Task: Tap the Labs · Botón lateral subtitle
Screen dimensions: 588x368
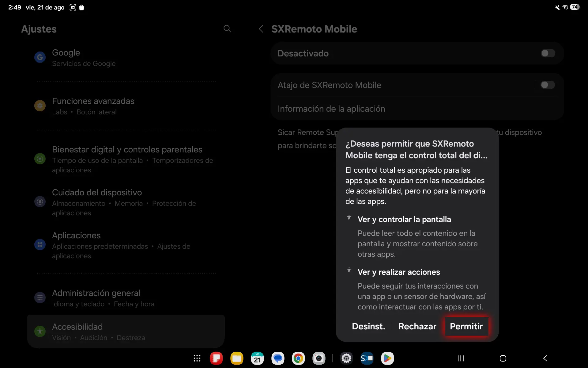Action: pyautogui.click(x=84, y=112)
